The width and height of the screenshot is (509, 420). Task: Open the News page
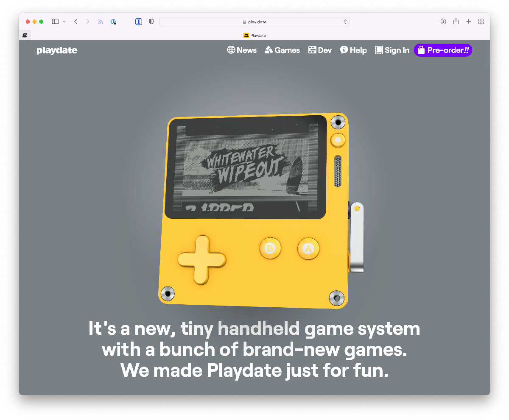click(x=242, y=50)
